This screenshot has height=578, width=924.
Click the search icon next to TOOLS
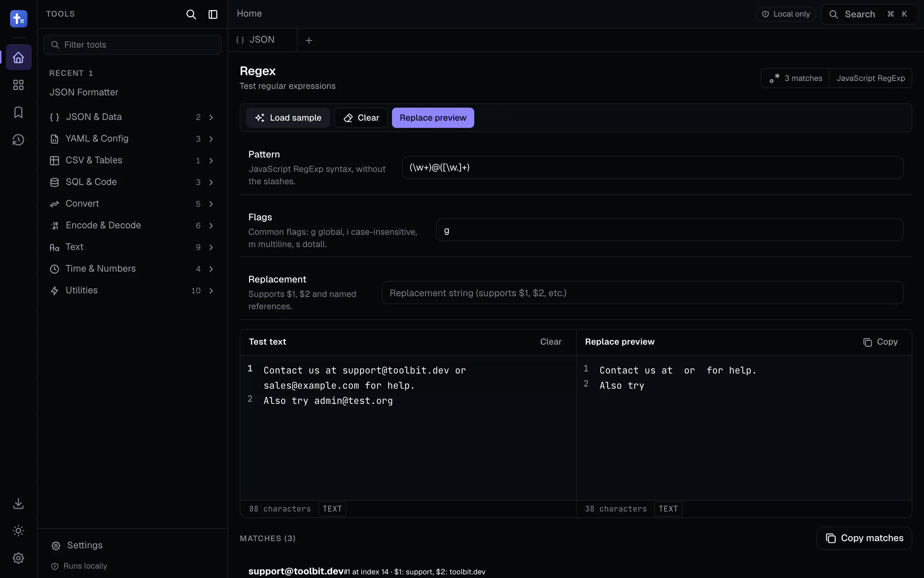[x=191, y=14]
